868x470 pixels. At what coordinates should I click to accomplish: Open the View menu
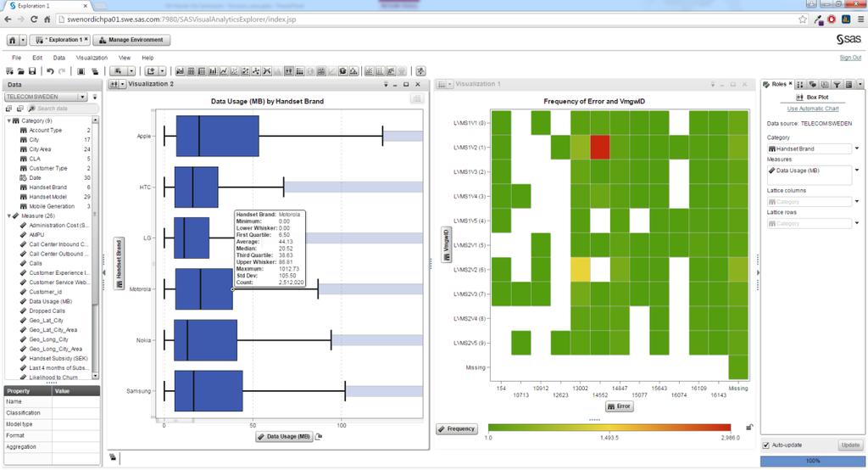(x=125, y=58)
